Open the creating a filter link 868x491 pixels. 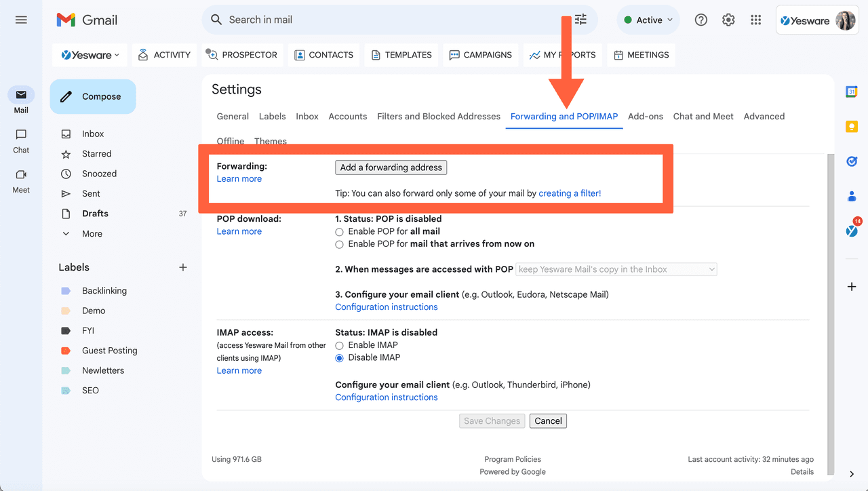click(x=570, y=193)
